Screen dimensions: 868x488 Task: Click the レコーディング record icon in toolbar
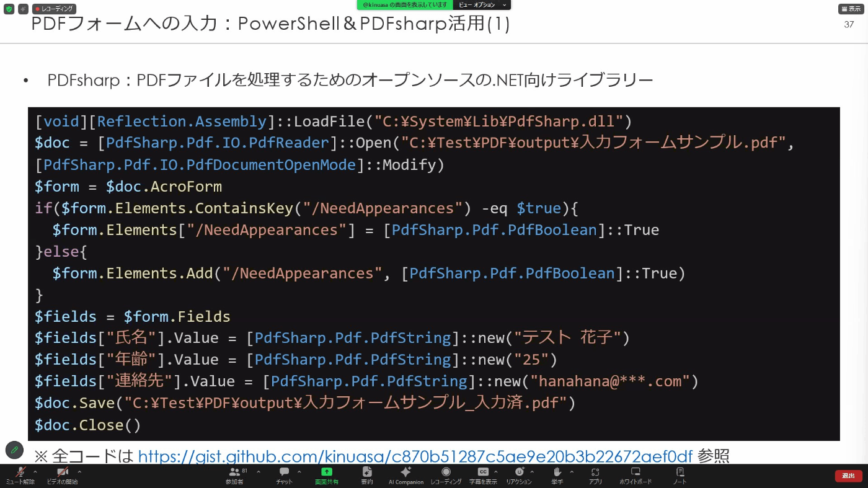(x=446, y=476)
